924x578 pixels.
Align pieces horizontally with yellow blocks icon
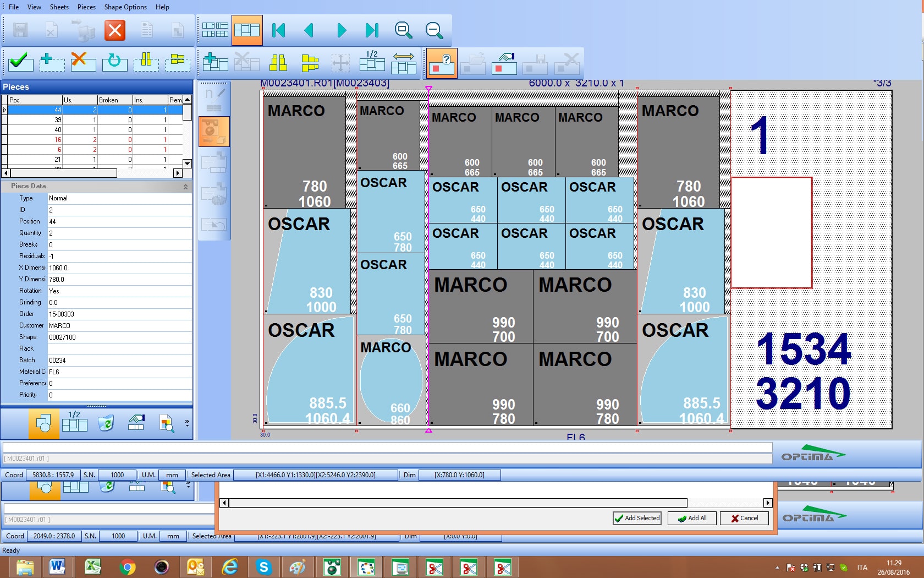pyautogui.click(x=177, y=62)
